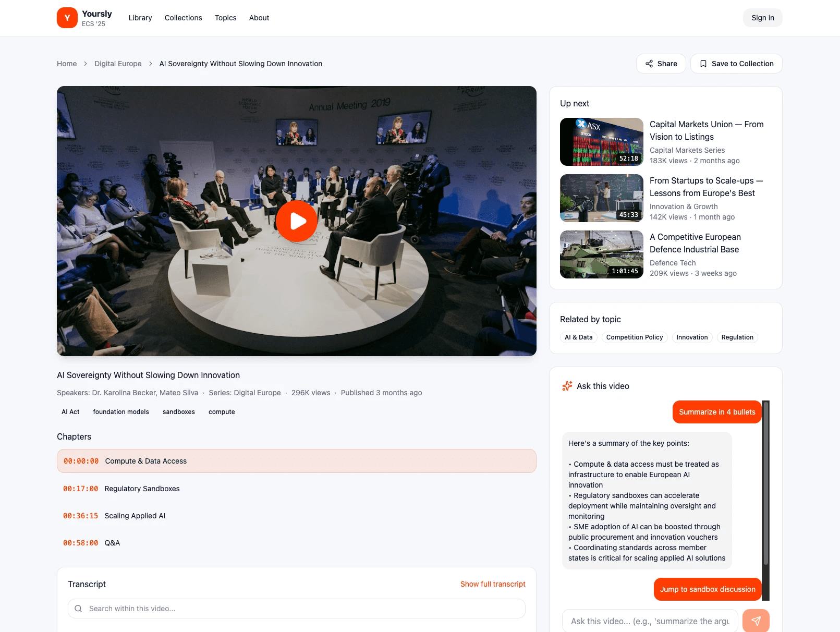The width and height of the screenshot is (840, 632).
Task: Click the Sign in button
Action: pyautogui.click(x=763, y=18)
